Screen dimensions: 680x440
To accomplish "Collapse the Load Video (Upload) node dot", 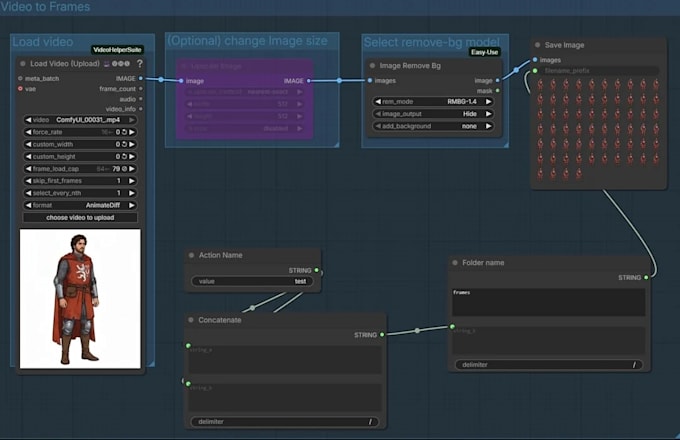I will point(23,64).
